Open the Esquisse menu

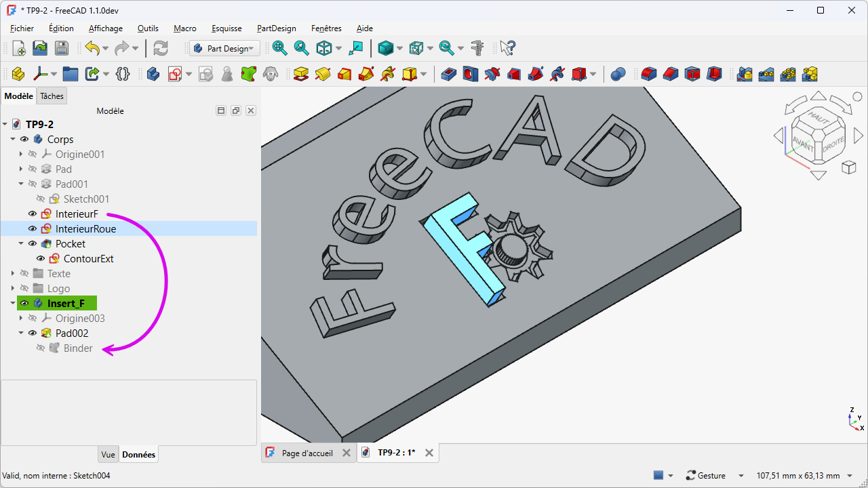226,28
